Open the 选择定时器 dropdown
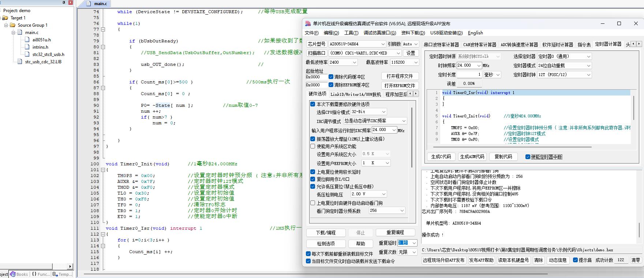Image resolution: width=644 pixels, height=278 pixels. (564, 56)
